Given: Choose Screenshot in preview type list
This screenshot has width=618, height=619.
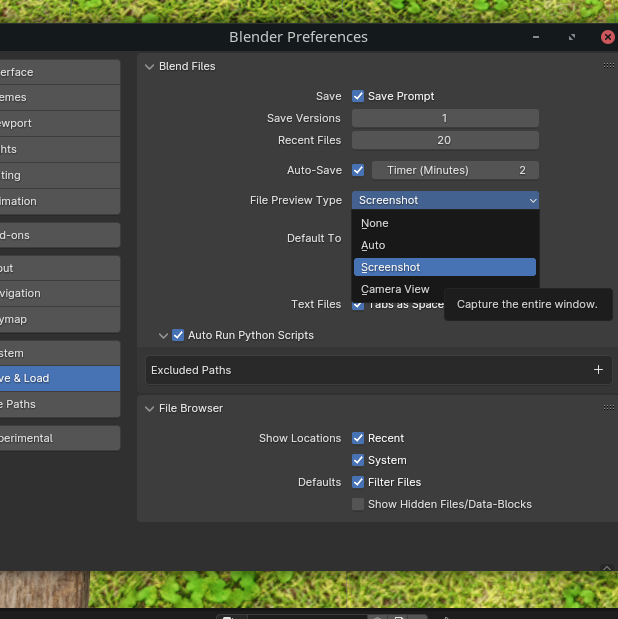Looking at the screenshot, I should [445, 267].
